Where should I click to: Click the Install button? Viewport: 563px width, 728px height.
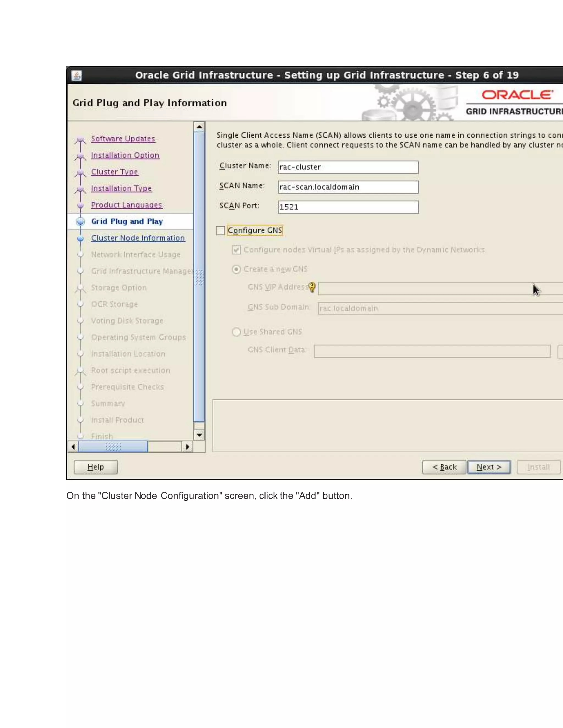(539, 467)
